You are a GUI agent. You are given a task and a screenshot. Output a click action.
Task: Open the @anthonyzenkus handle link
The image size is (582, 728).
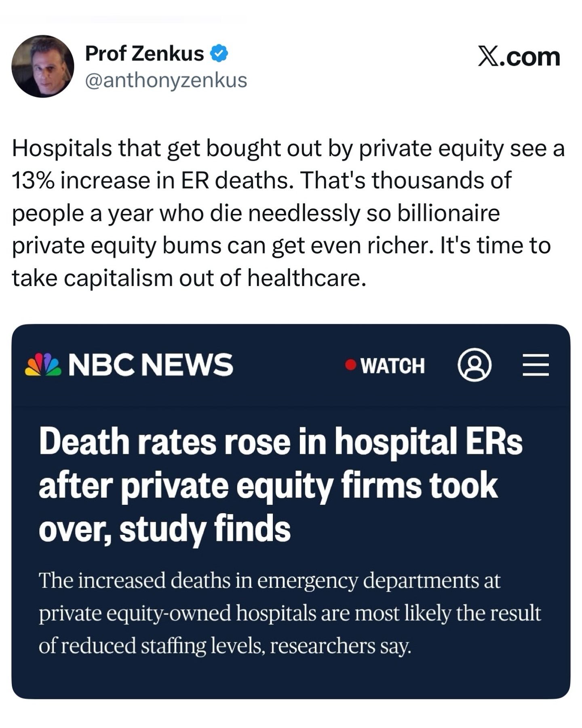(166, 80)
